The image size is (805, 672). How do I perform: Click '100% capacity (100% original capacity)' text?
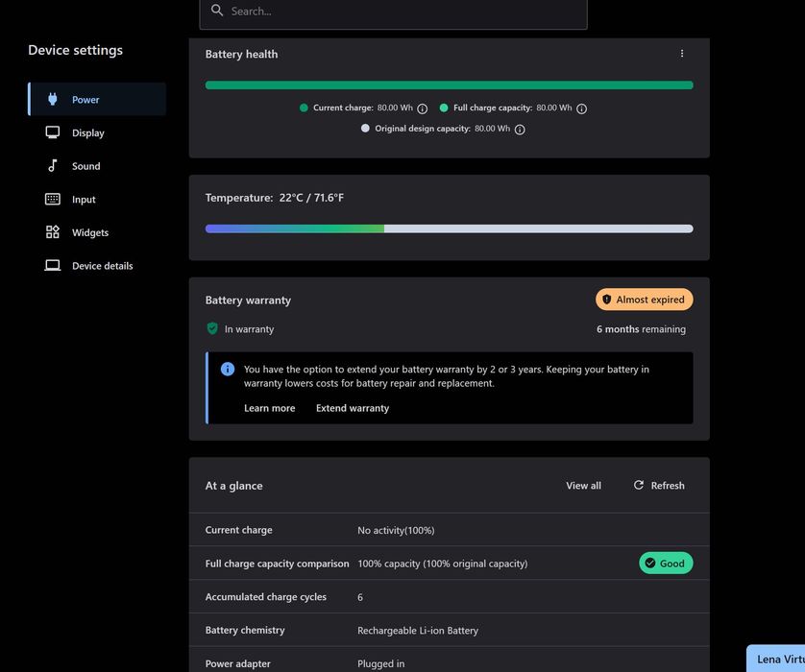pos(443,564)
